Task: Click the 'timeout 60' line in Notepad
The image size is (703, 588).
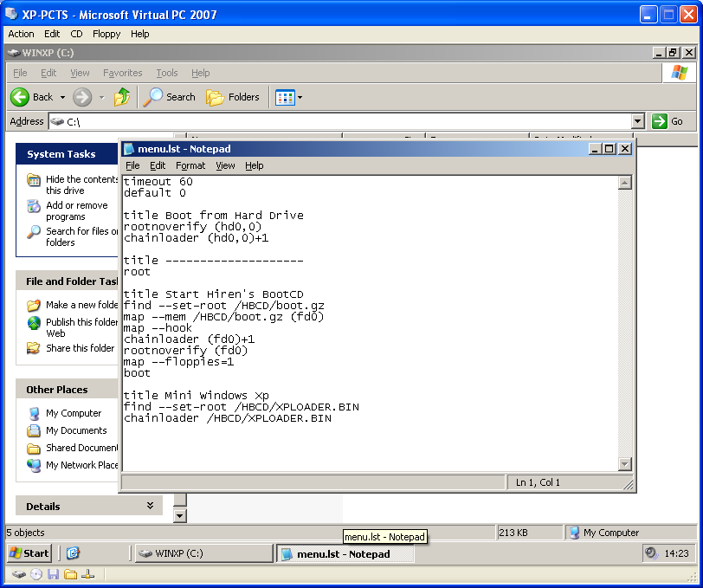Action: [158, 182]
